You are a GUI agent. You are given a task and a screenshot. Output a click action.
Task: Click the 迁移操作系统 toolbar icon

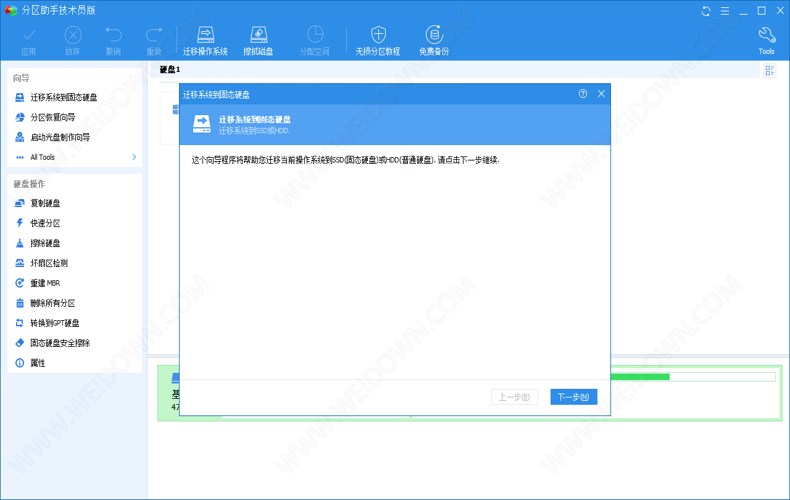click(x=205, y=40)
